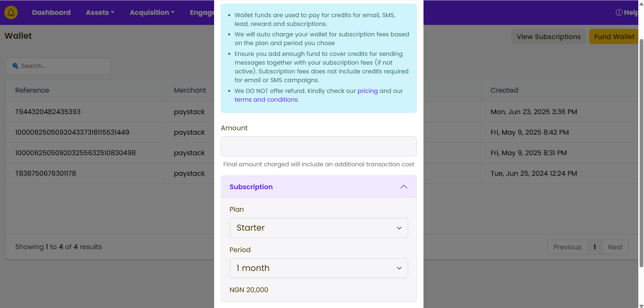Open the Assets menu
Screen dimensions: 644x308
[100, 12]
